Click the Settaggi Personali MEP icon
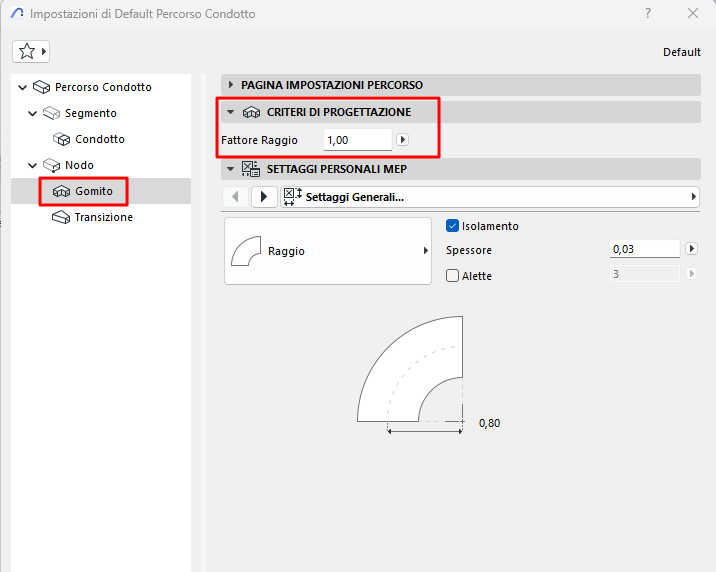716x572 pixels. click(x=251, y=169)
